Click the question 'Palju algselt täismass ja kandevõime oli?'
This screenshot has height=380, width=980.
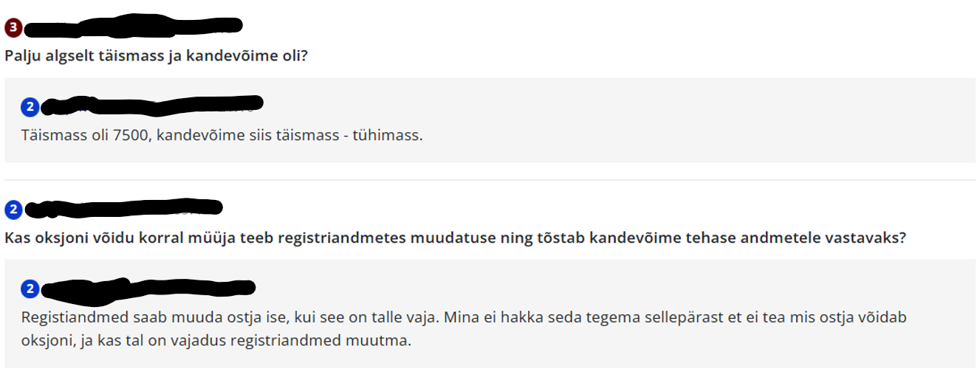click(156, 55)
